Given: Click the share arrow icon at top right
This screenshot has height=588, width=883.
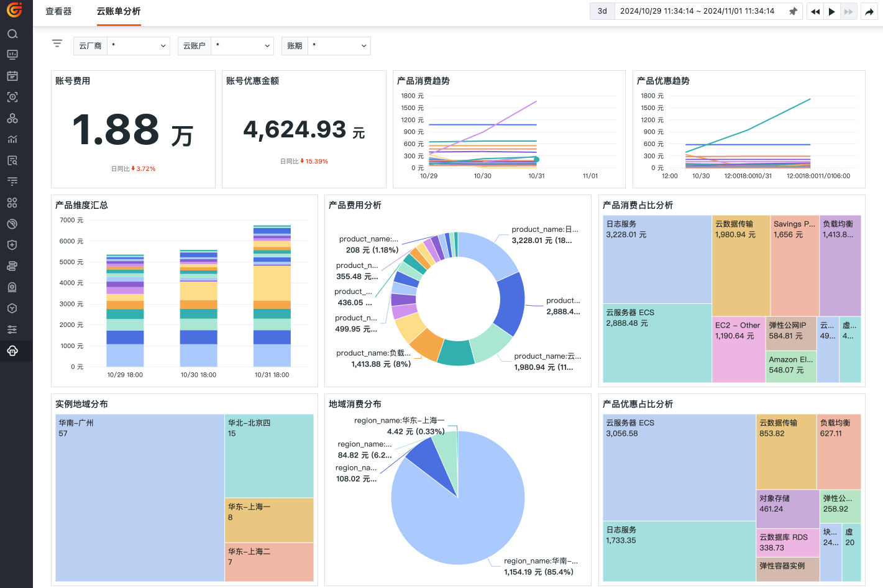Looking at the screenshot, I should [x=869, y=11].
